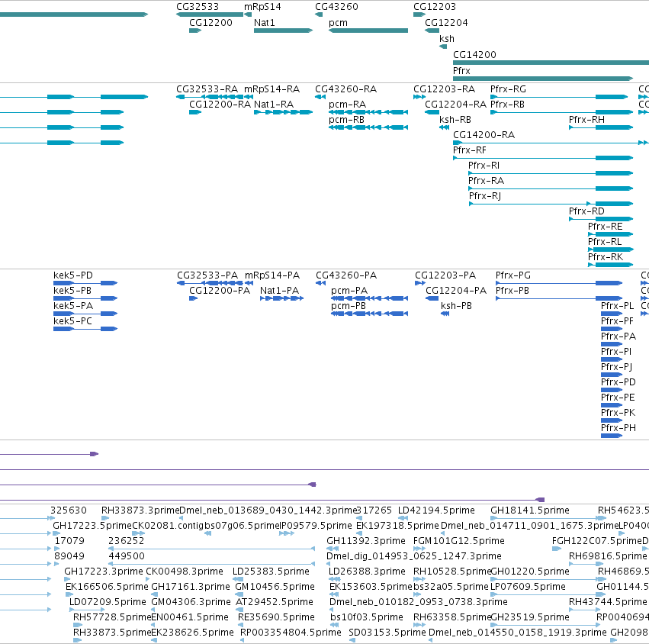This screenshot has width=649, height=644.
Task: Click the RH69816.5prime EST label
Action: (x=608, y=556)
